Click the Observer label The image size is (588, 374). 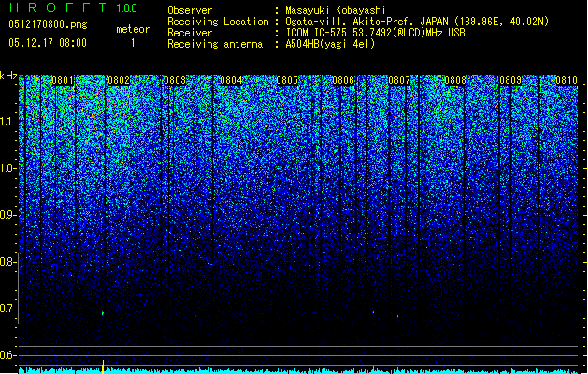(190, 10)
